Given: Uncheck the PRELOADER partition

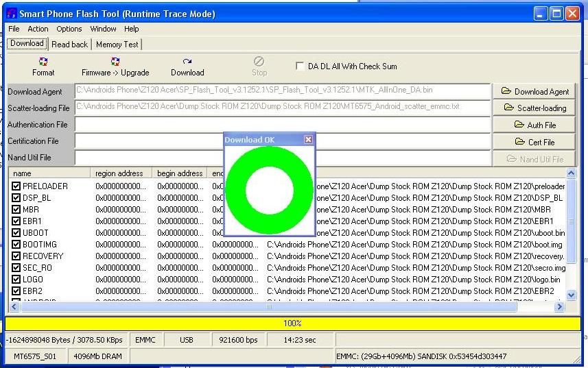Looking at the screenshot, I should [x=16, y=186].
